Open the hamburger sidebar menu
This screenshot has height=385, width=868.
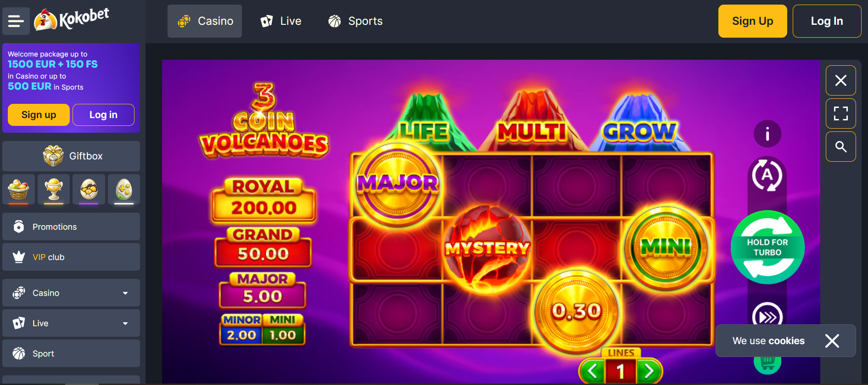click(x=16, y=21)
